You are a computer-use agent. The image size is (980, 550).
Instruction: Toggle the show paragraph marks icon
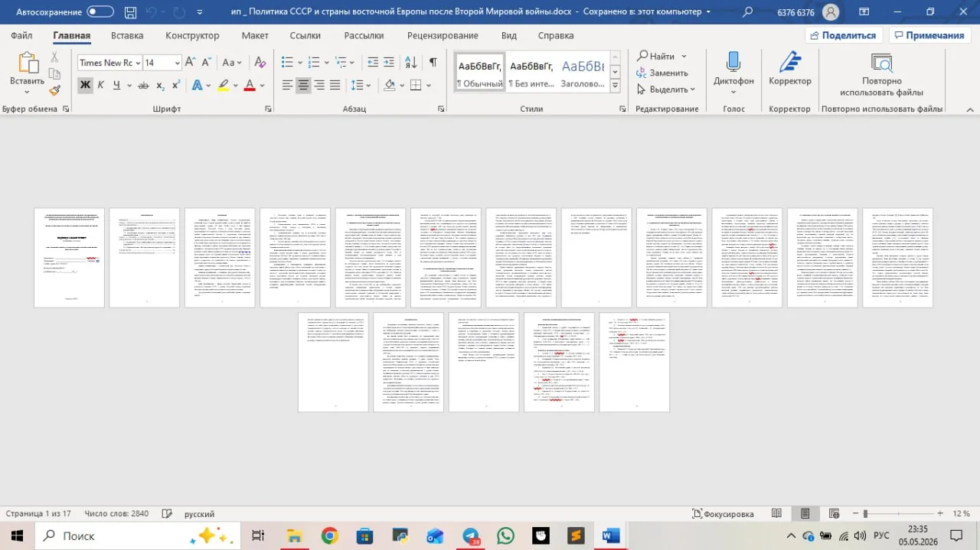[x=433, y=62]
